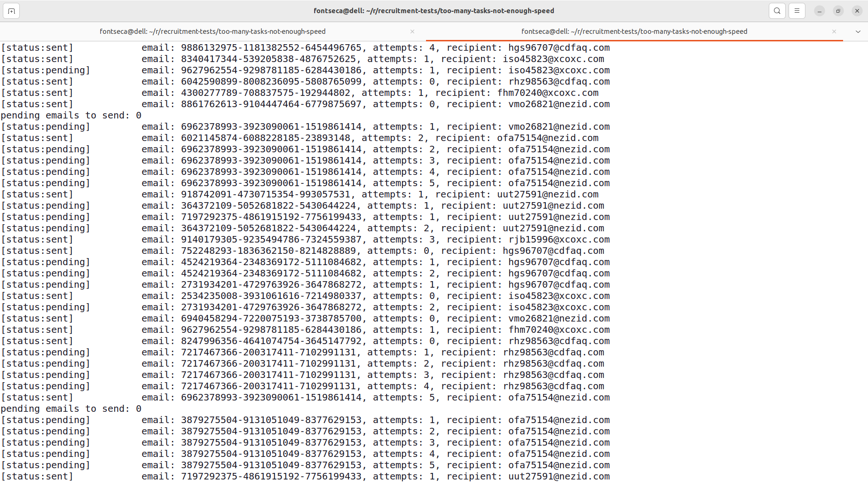
Task: Click pending 2731934201 line to hgs96707@cdfaq.com
Action: tap(305, 285)
